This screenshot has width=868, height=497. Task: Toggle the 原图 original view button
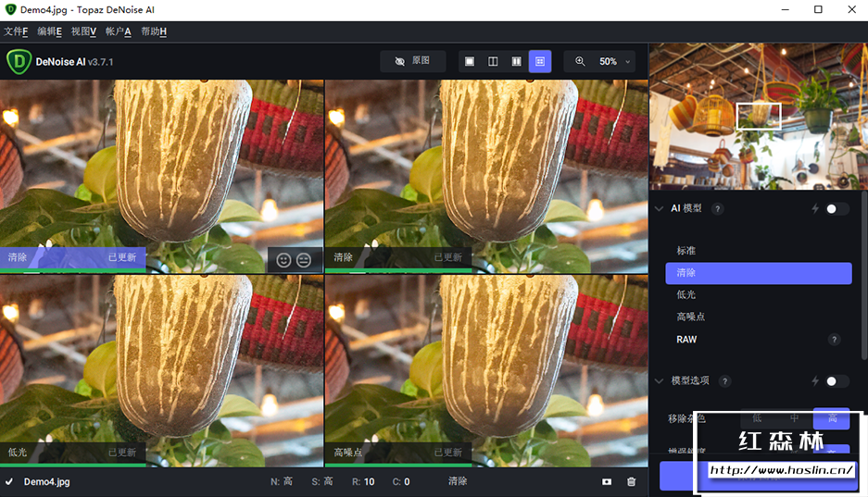click(x=412, y=61)
